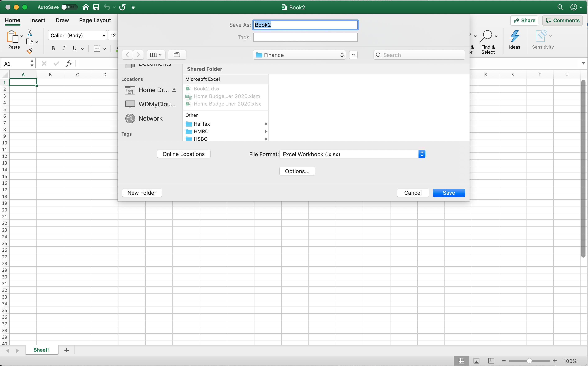Click the save disk icon in title bar
The width and height of the screenshot is (588, 366).
[96, 7]
